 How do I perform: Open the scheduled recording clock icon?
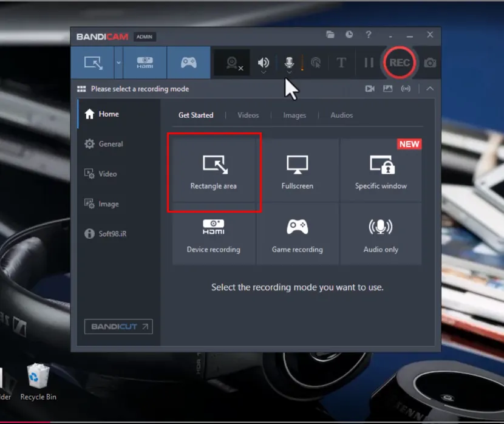(349, 35)
